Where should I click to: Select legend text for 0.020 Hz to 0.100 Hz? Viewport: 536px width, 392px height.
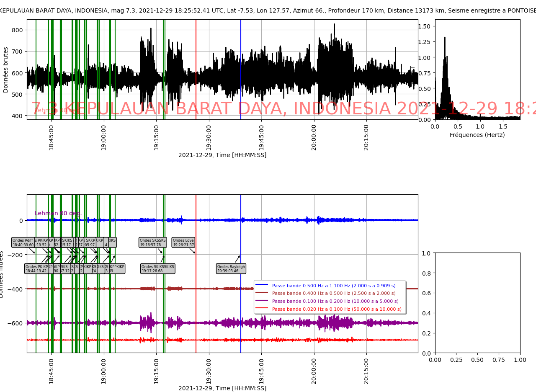click(337, 309)
